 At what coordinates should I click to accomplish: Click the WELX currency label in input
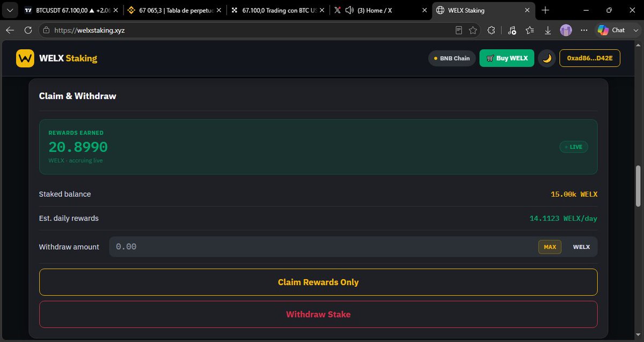(581, 247)
